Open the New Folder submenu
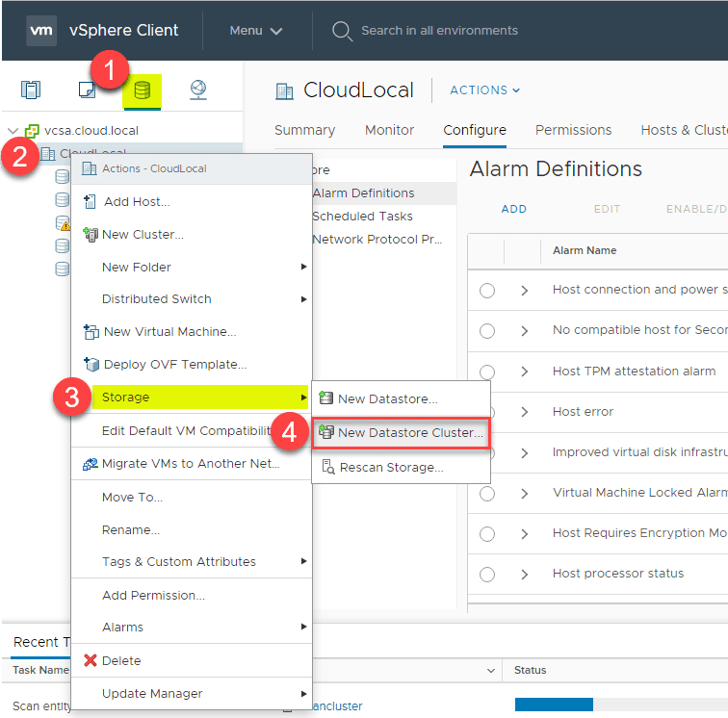The width and height of the screenshot is (728, 718). (192, 267)
